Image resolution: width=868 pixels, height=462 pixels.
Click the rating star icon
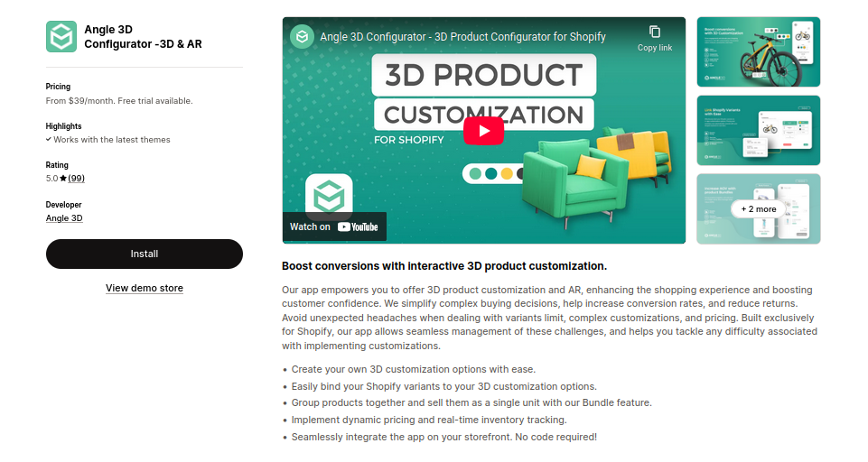[63, 178]
